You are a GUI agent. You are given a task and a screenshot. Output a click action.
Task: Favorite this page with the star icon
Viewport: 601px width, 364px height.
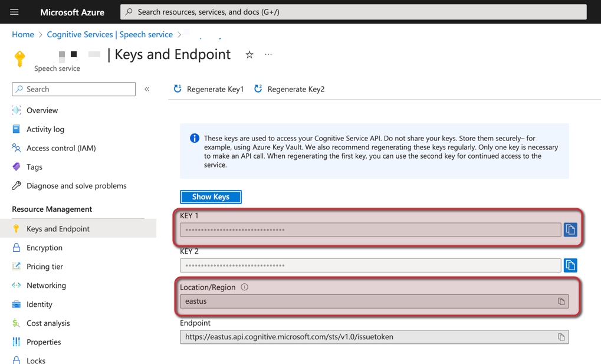coord(249,55)
